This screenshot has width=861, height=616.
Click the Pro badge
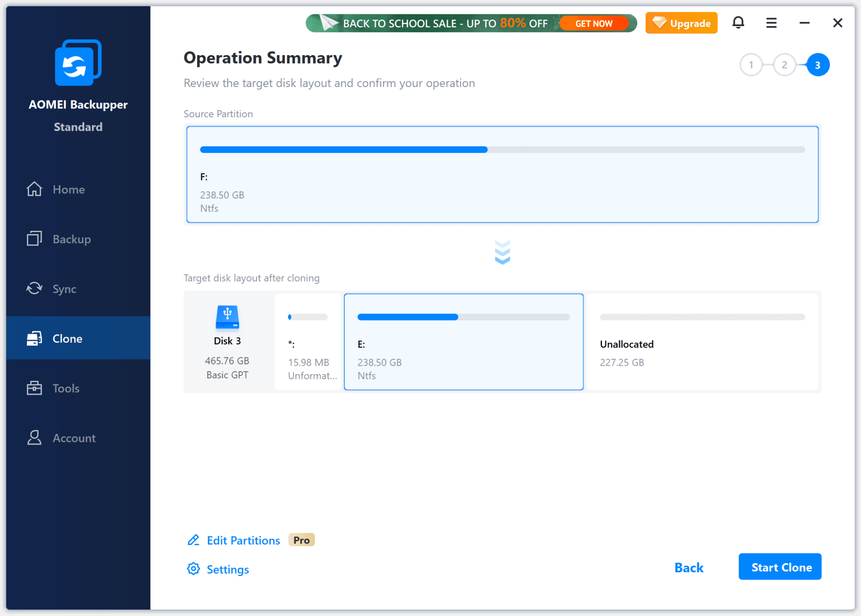coord(301,540)
